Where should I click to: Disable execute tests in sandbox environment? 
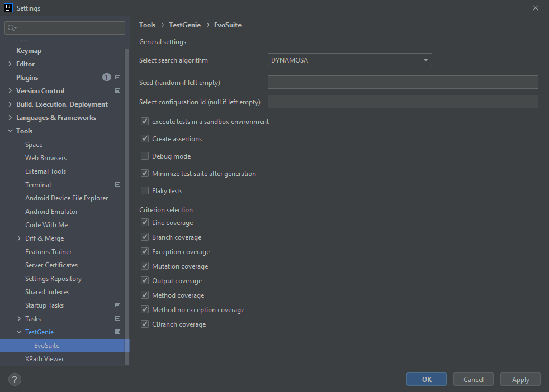(145, 121)
